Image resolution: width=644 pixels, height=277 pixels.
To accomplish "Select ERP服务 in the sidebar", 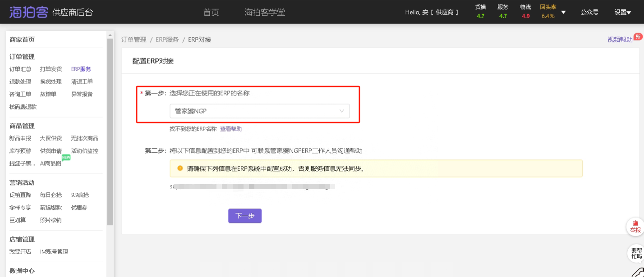I will [x=81, y=69].
